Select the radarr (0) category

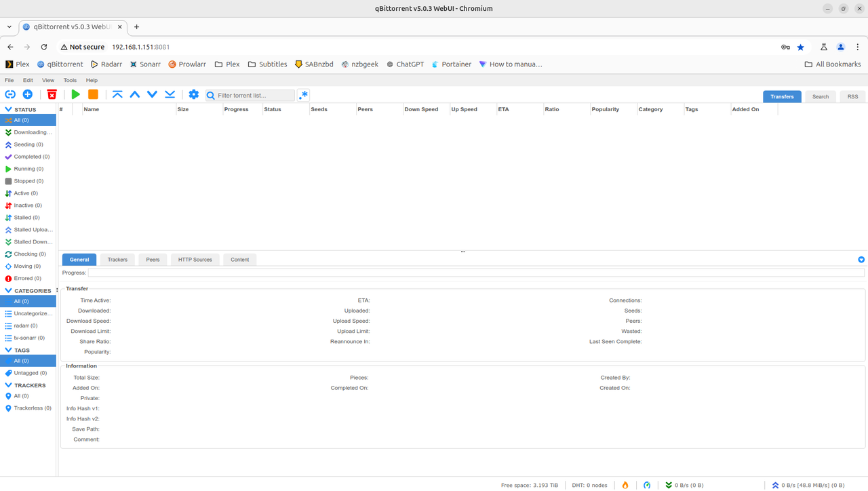pos(28,326)
